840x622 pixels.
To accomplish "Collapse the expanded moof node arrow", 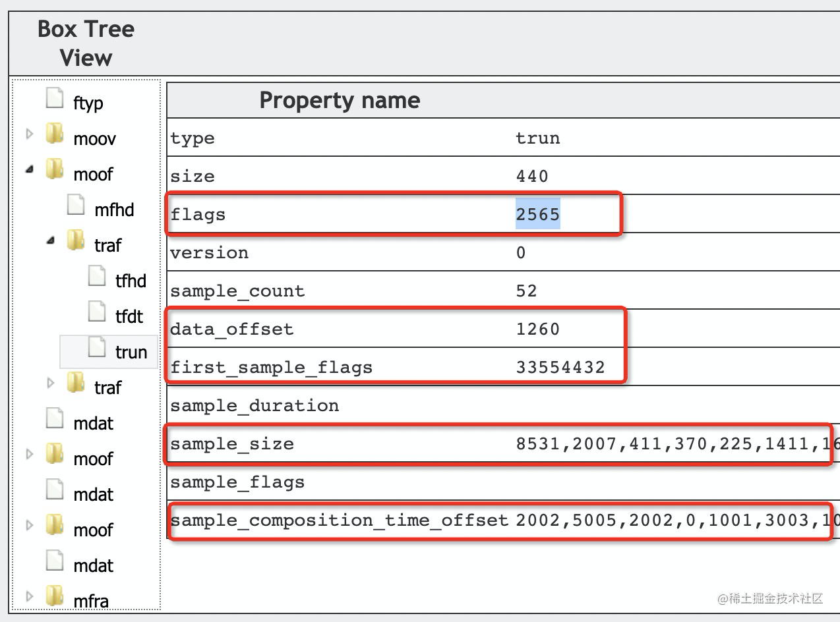I will pyautogui.click(x=29, y=170).
